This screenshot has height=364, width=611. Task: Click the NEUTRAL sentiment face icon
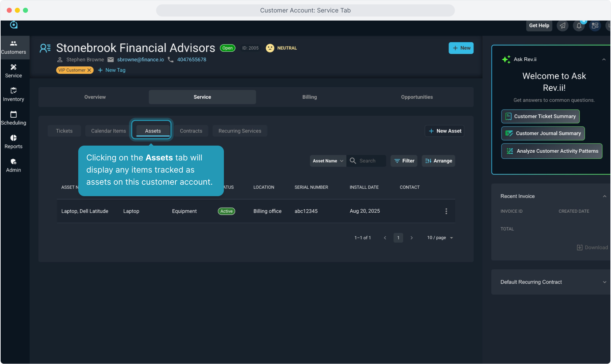click(270, 48)
